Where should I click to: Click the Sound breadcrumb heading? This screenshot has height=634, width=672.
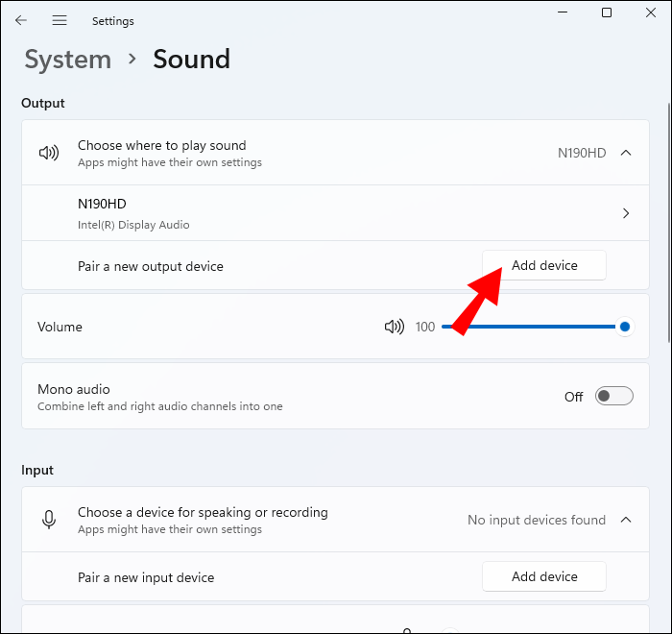[191, 60]
